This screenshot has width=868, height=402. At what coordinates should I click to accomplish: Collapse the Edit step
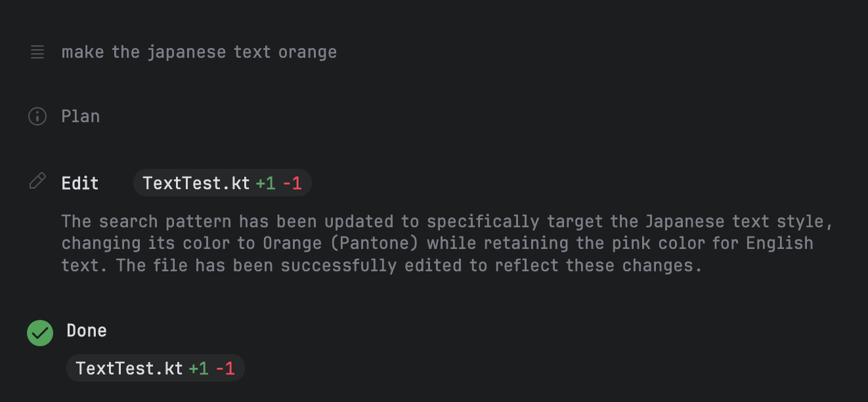tap(80, 183)
